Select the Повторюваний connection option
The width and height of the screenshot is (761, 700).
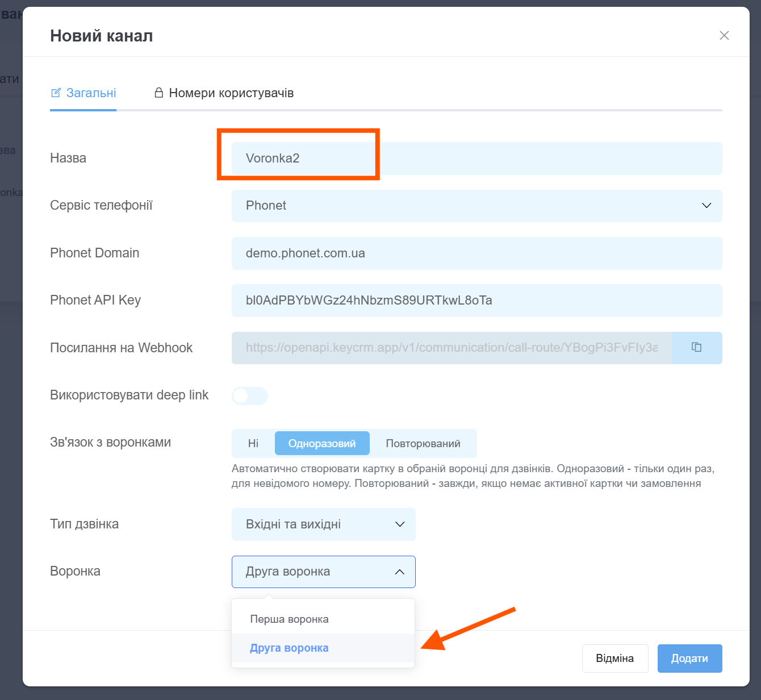click(x=423, y=443)
